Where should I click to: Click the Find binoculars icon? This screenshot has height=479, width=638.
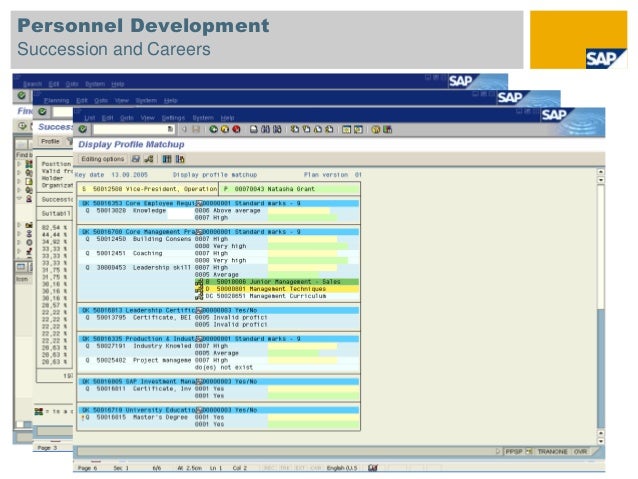click(x=265, y=129)
